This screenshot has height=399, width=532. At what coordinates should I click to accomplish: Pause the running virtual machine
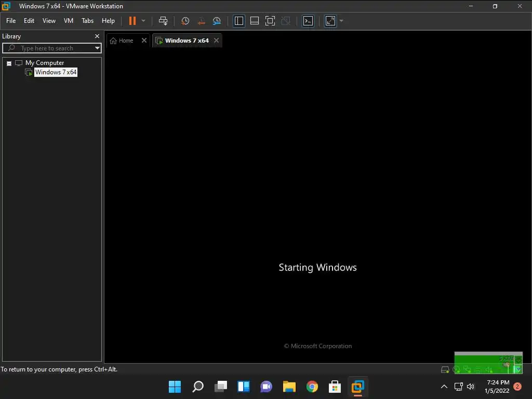tap(132, 21)
